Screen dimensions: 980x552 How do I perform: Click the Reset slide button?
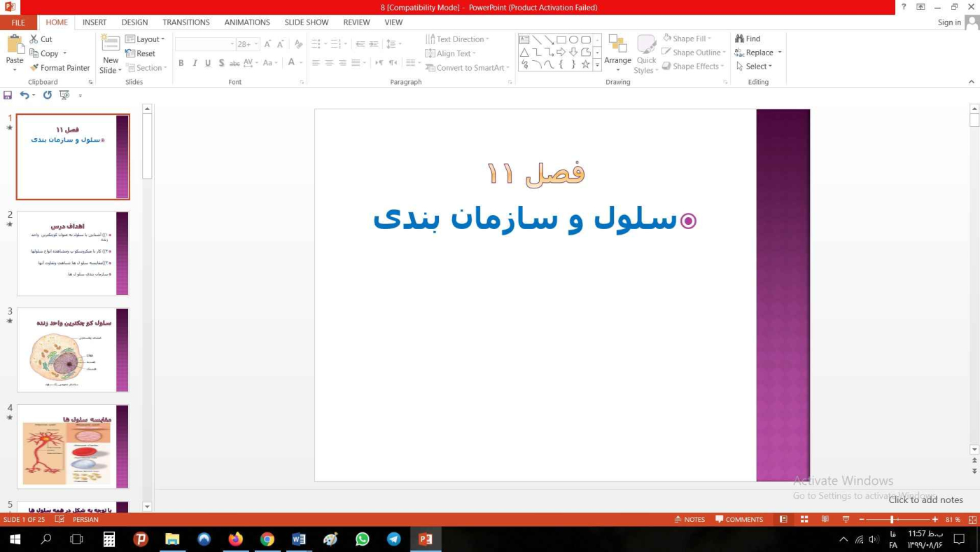point(140,53)
